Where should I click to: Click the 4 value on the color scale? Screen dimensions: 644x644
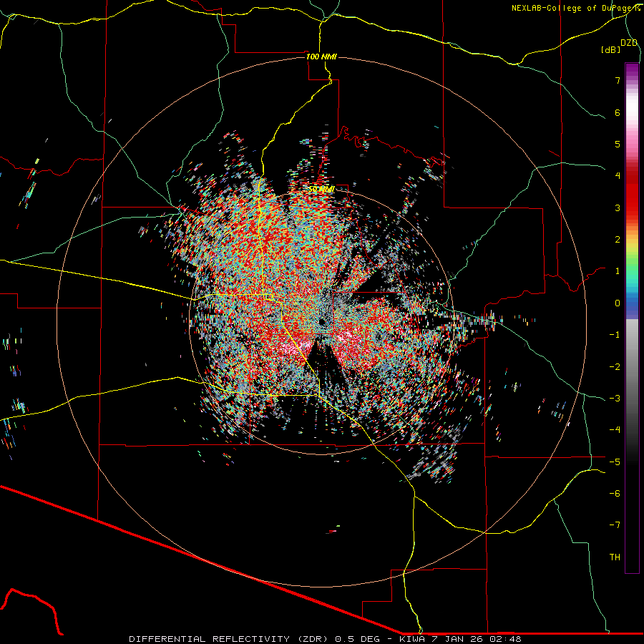point(618,176)
